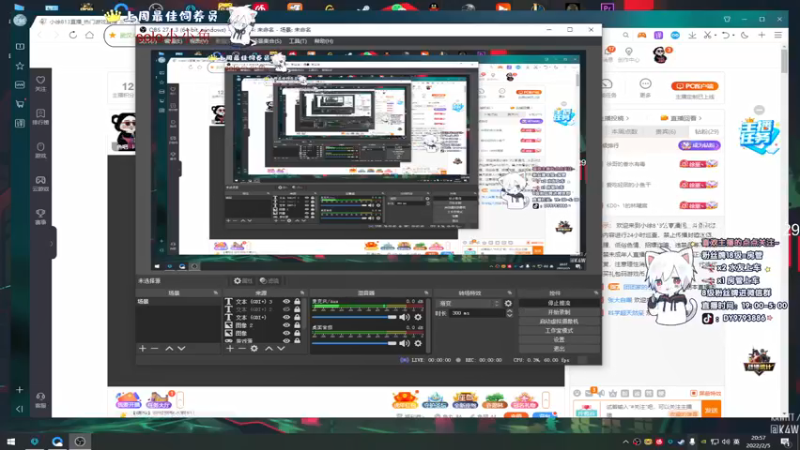Open the browser hamburger menu
The width and height of the screenshot is (800, 450).
pyautogui.click(x=778, y=35)
